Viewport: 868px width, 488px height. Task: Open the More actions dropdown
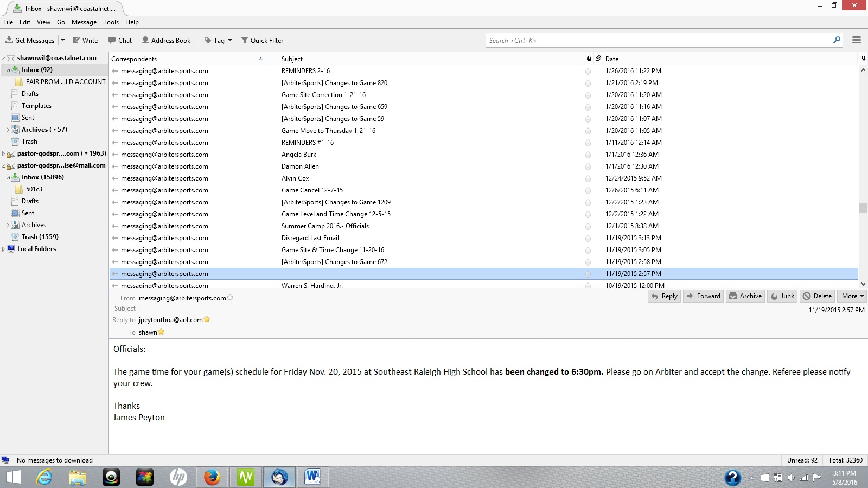(x=852, y=296)
